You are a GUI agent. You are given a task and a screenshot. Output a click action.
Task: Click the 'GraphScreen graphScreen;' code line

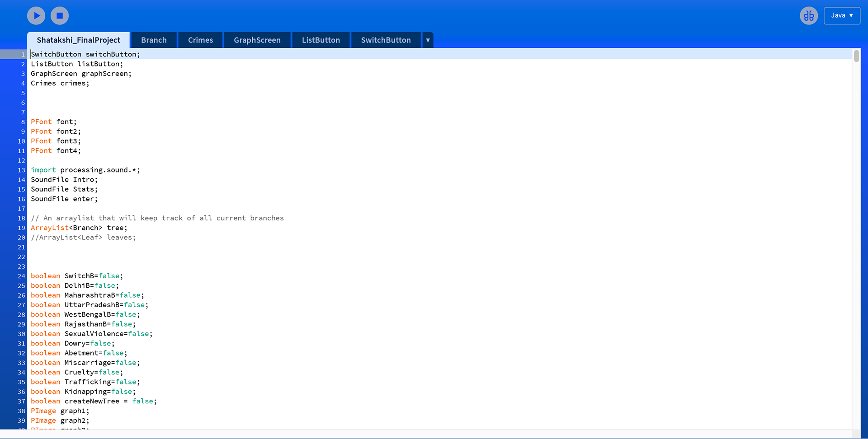[x=81, y=74]
